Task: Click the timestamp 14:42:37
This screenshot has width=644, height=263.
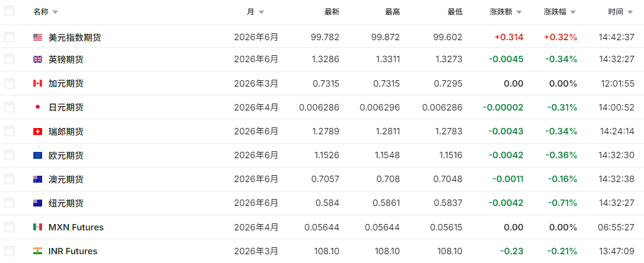Action: pos(616,37)
